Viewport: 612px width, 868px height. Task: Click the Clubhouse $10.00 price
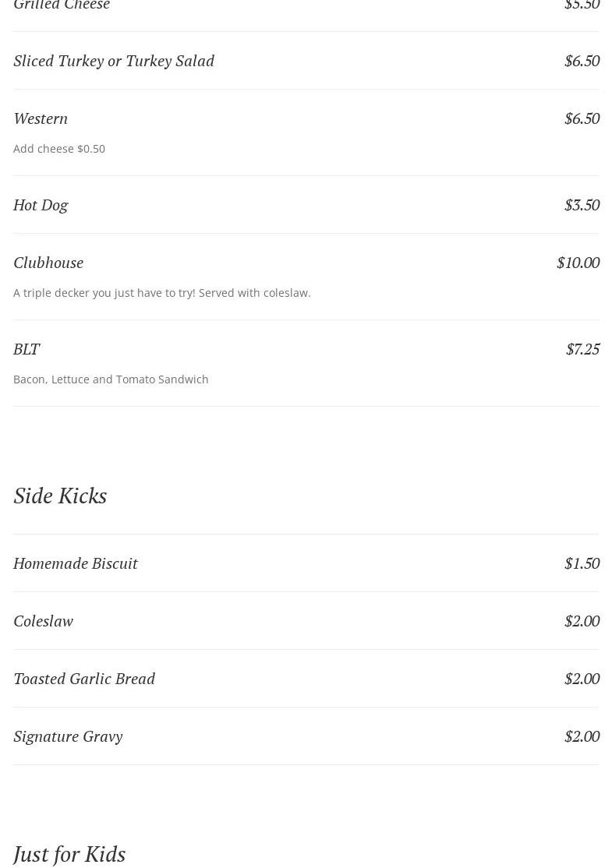[x=578, y=263]
